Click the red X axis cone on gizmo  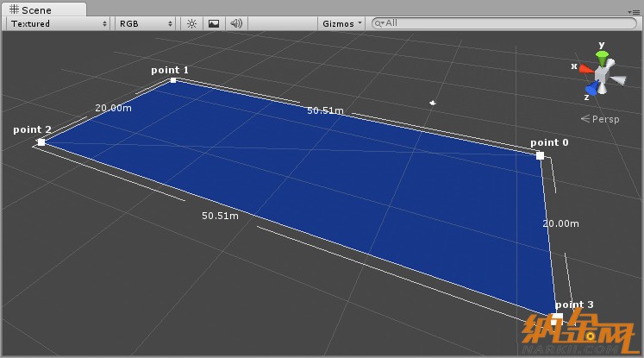pyautogui.click(x=586, y=69)
